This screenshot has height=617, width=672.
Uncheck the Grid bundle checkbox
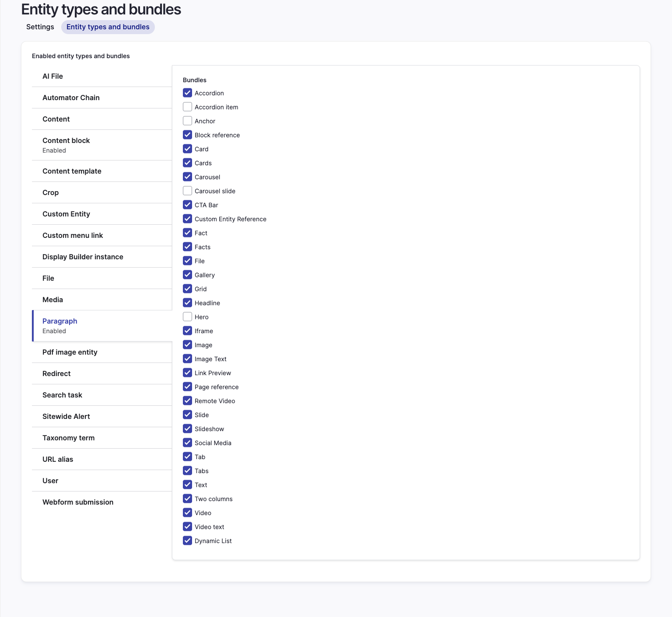(x=187, y=289)
